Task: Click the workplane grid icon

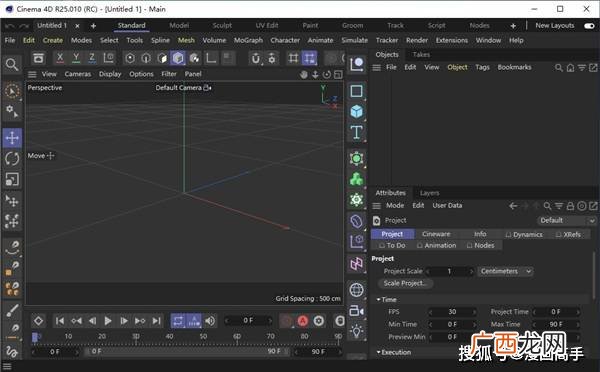Action: [x=293, y=58]
